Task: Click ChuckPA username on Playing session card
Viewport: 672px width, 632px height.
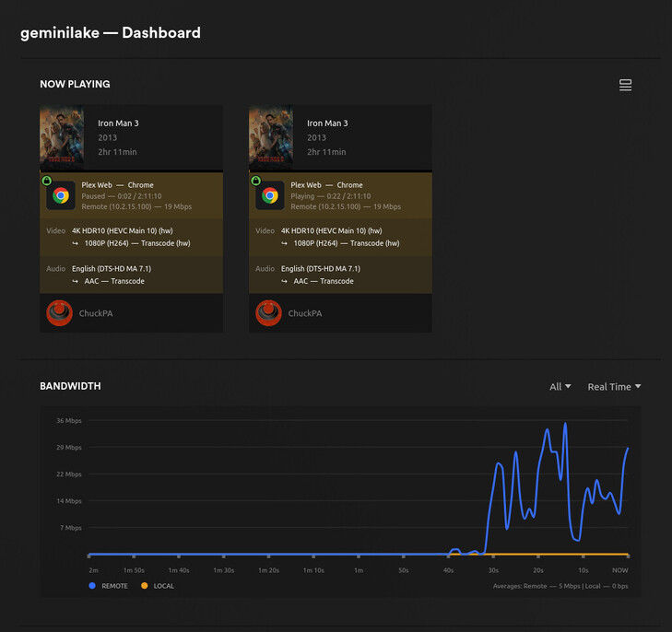Action: (x=305, y=313)
